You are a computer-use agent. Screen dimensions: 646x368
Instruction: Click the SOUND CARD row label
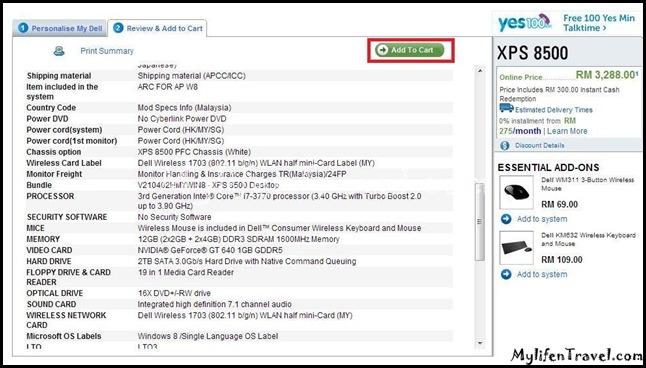coord(51,304)
